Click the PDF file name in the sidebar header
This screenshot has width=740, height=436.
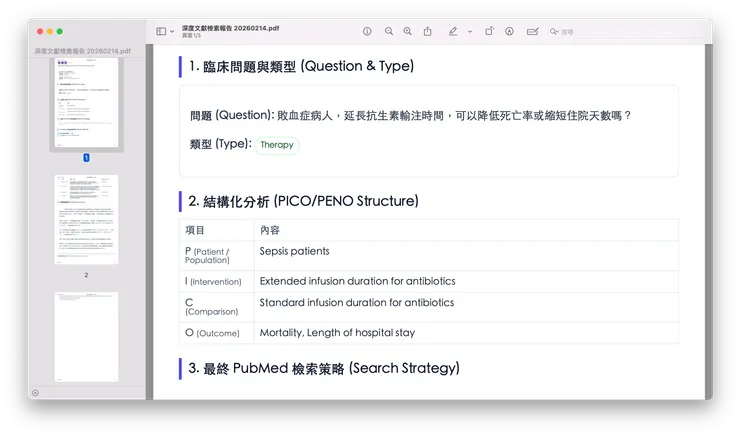(83, 51)
